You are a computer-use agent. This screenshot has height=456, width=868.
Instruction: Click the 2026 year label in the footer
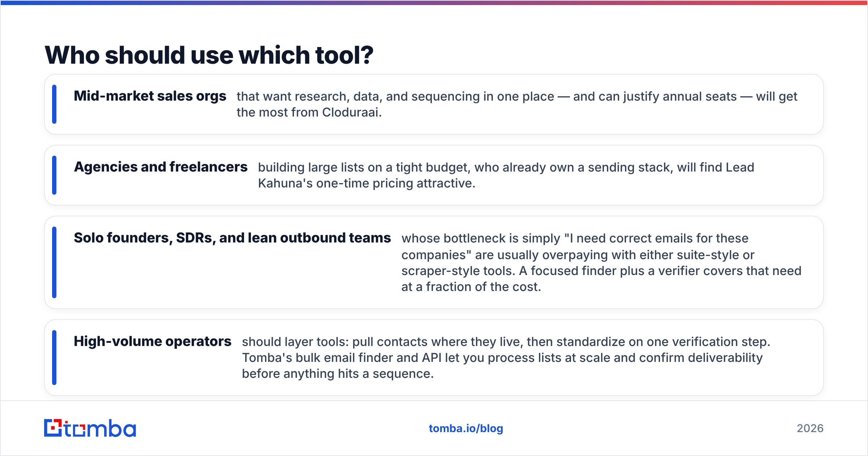coord(810,428)
